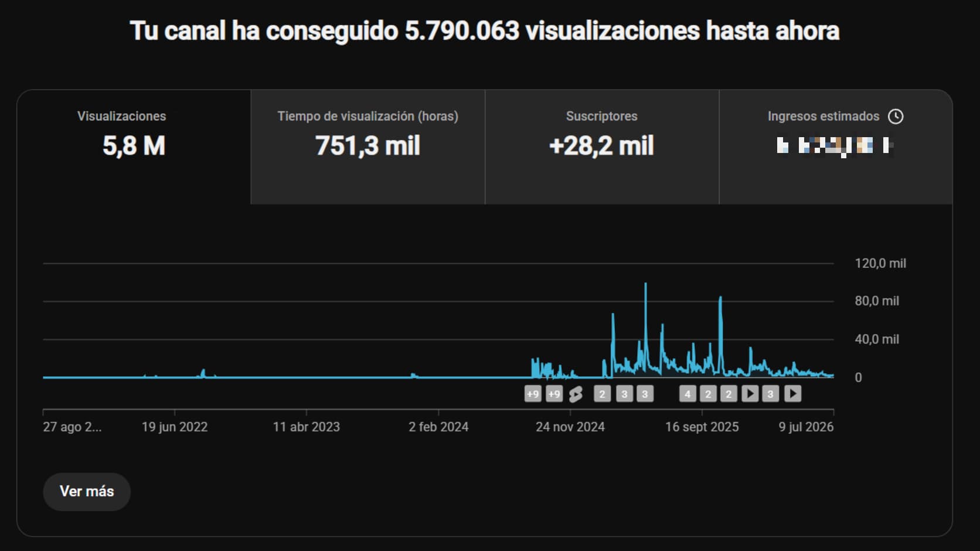Click the 3 marker between the play markers
The image size is (980, 551).
770,394
